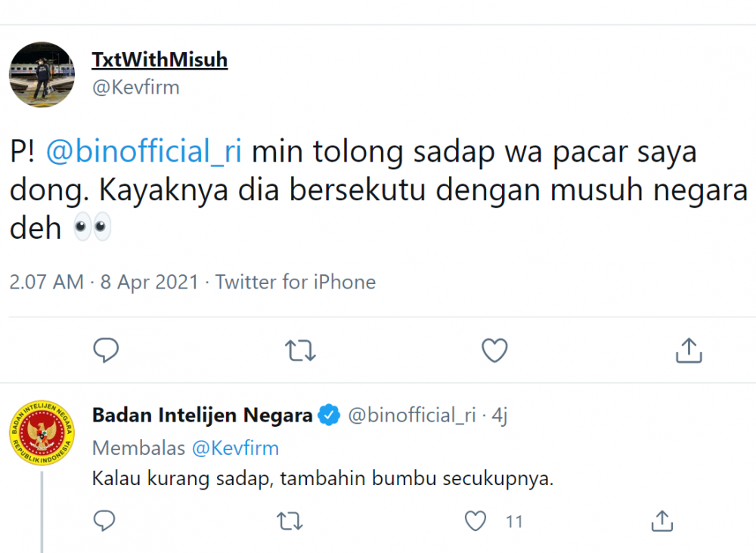Click the 2.07 AM · 8 Apr 2021 timestamp
This screenshot has width=756, height=553.
click(104, 282)
